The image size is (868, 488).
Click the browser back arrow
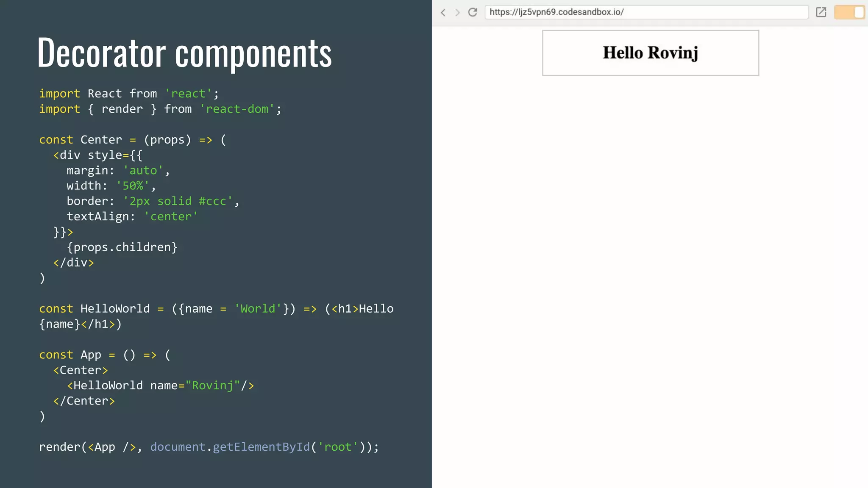(x=443, y=12)
